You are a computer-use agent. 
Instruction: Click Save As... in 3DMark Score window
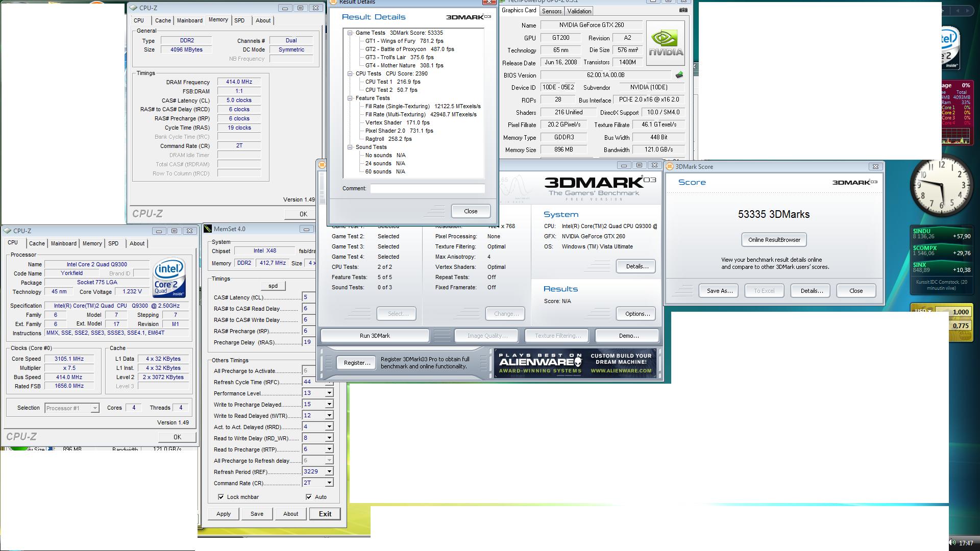click(x=719, y=291)
